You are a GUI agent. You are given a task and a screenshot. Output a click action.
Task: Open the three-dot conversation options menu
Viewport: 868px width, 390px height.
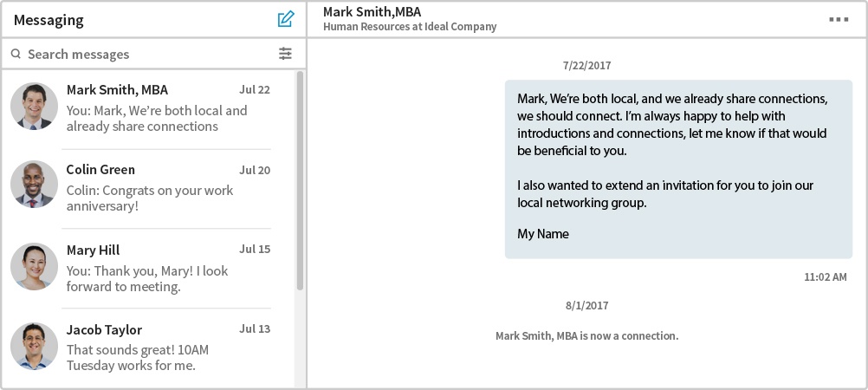tap(838, 19)
